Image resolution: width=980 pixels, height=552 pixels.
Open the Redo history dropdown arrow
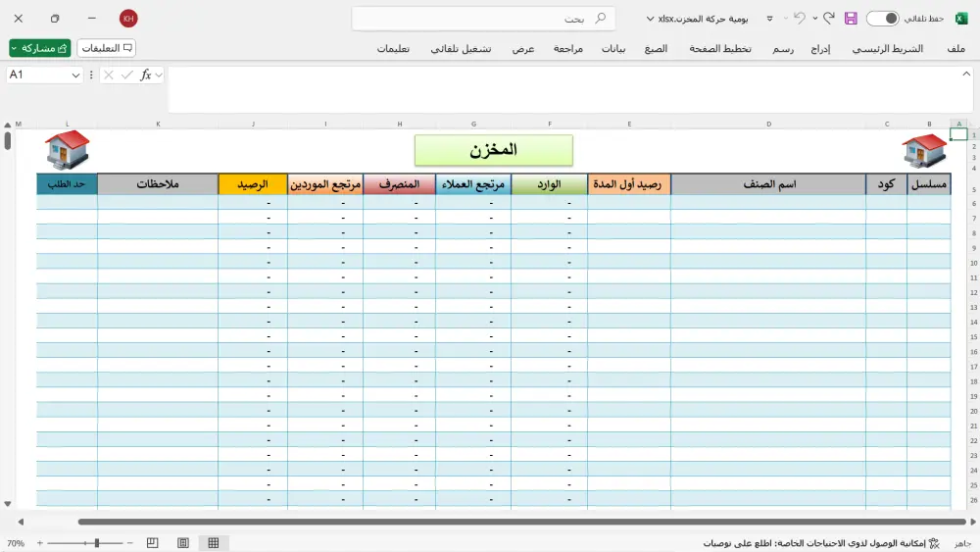click(815, 19)
